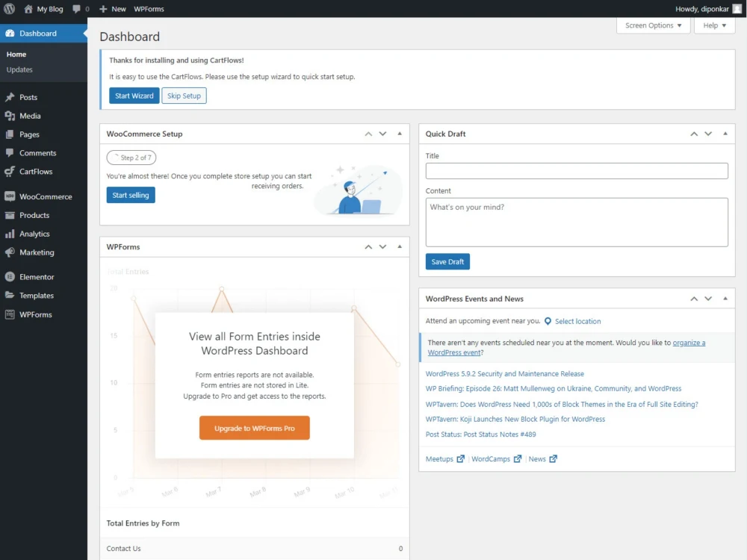Click the location pin icon beside Select location

[x=548, y=321]
